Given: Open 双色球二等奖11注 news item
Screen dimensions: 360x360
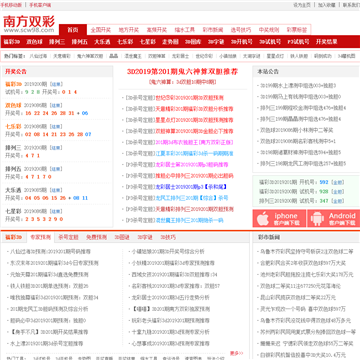Looking at the screenshot, I should tap(300, 286).
